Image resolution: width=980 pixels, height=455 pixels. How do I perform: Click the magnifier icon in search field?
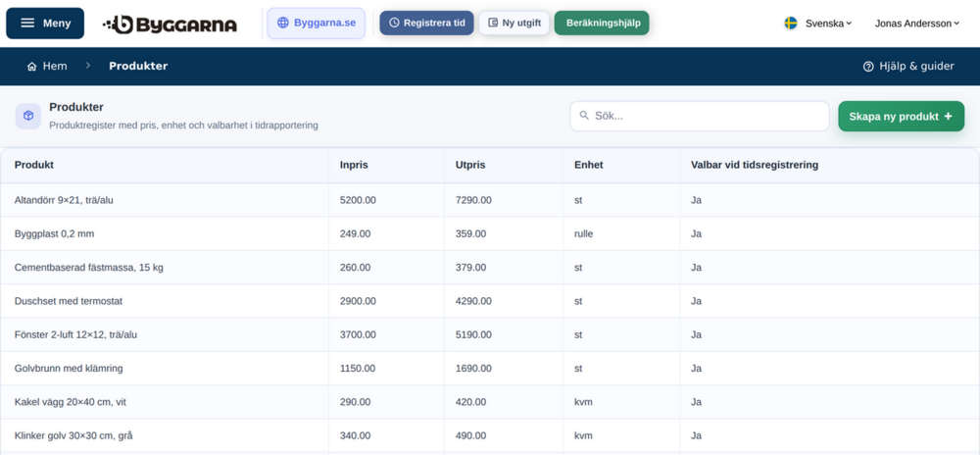point(584,116)
